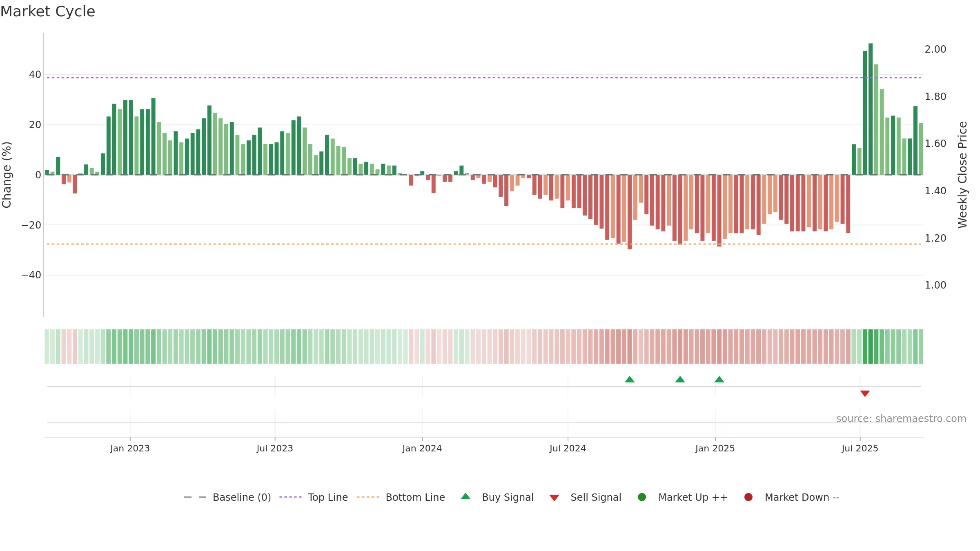Click the −40 percent change tick label
Image resolution: width=980 pixels, height=551 pixels.
point(31,275)
